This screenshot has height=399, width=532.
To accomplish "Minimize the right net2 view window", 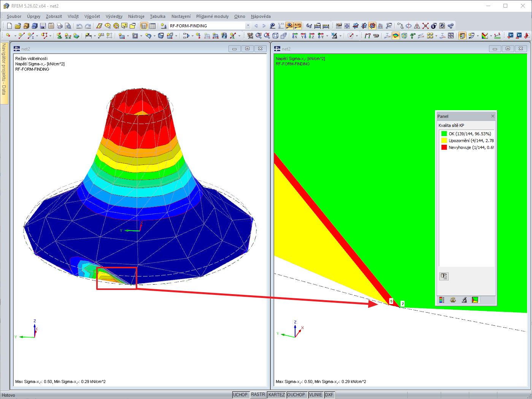I will [x=495, y=49].
